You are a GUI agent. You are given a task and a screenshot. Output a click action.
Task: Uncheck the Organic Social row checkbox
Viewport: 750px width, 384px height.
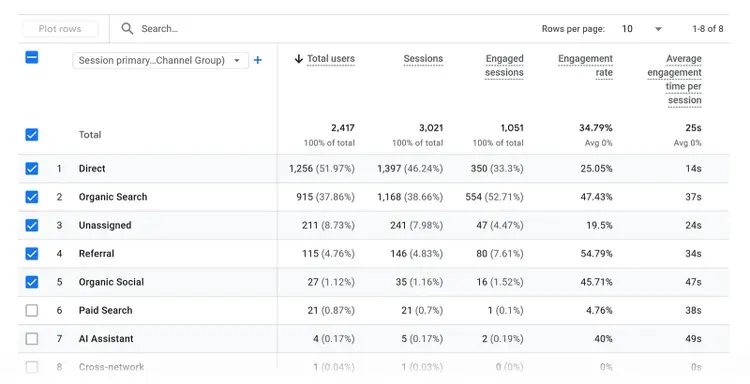pos(32,282)
